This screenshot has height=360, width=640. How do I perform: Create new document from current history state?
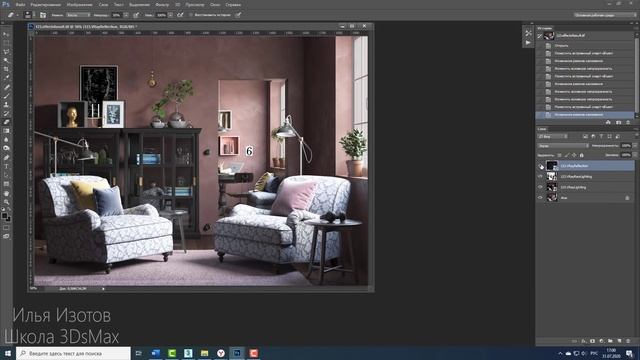608,122
